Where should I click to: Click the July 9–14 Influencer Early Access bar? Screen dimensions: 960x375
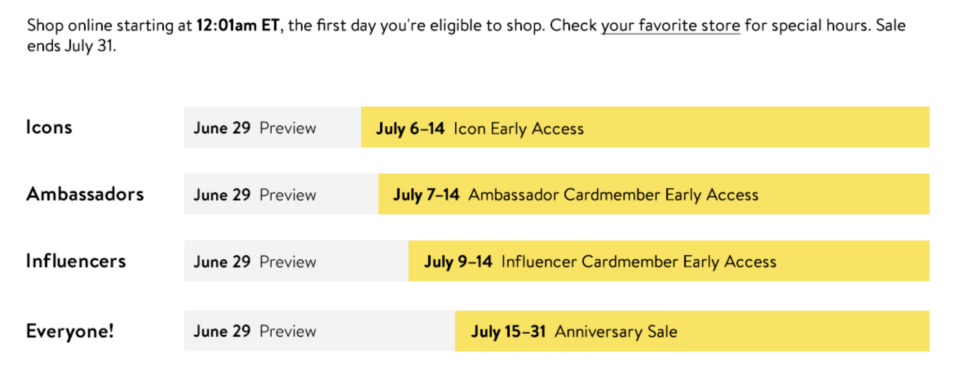669,261
